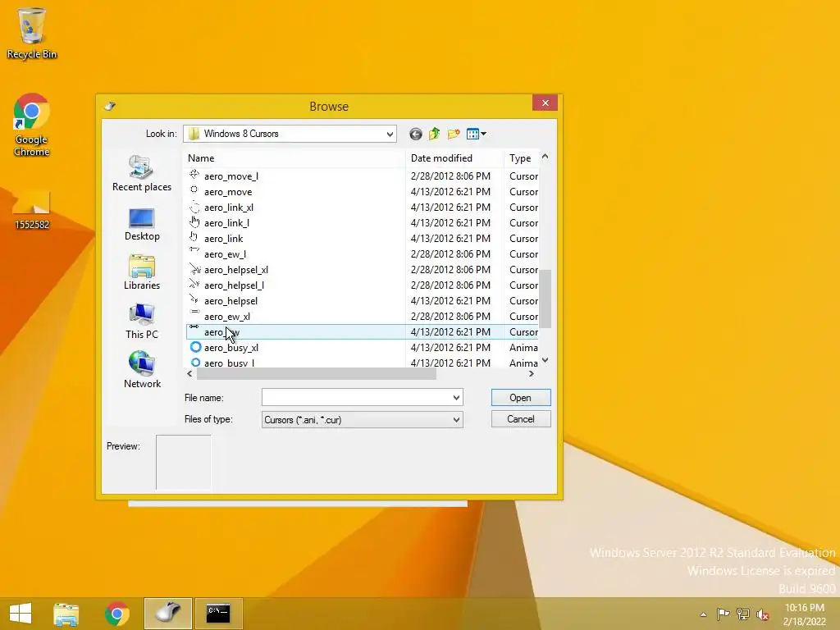Open Network in places bar
Screen dimensions: 840x630
(142, 370)
